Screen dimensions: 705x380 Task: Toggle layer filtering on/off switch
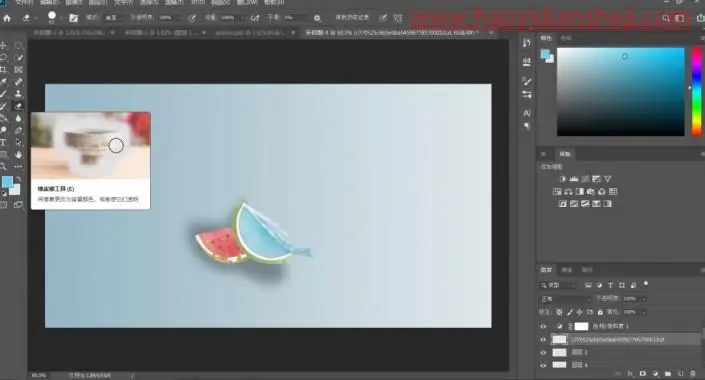[x=646, y=284]
